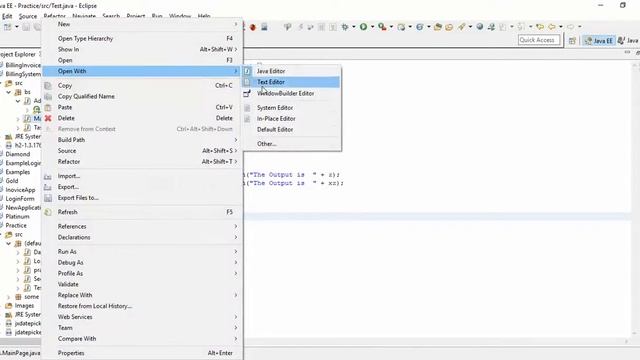
Task: Open Refactor submenu in context menu
Action: (142, 162)
